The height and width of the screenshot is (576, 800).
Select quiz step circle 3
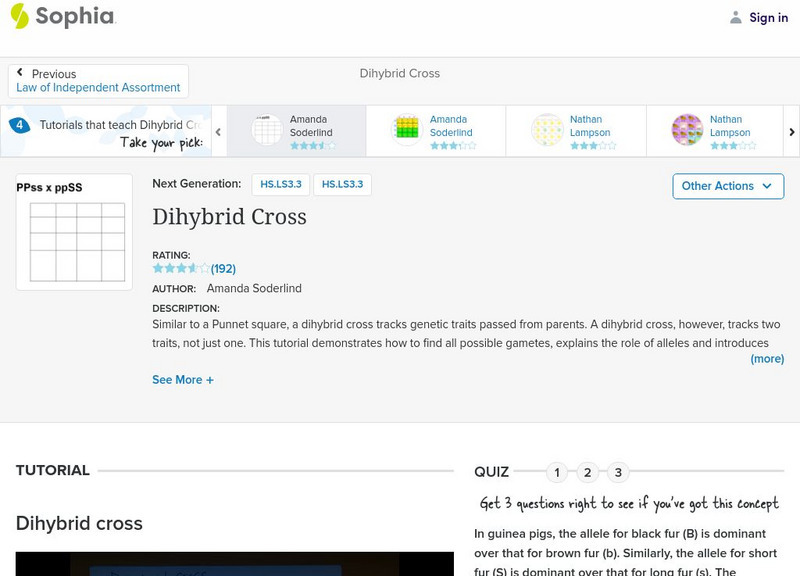click(620, 471)
